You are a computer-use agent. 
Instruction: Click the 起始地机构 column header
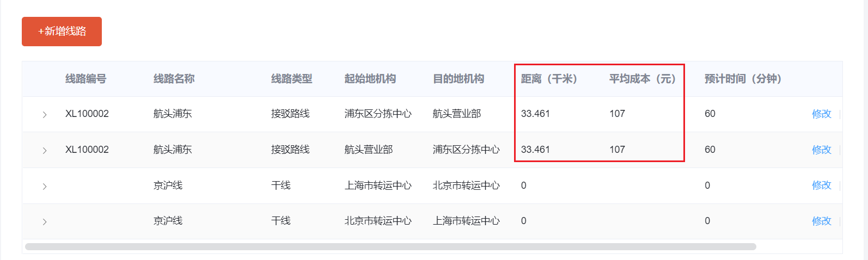(370, 79)
